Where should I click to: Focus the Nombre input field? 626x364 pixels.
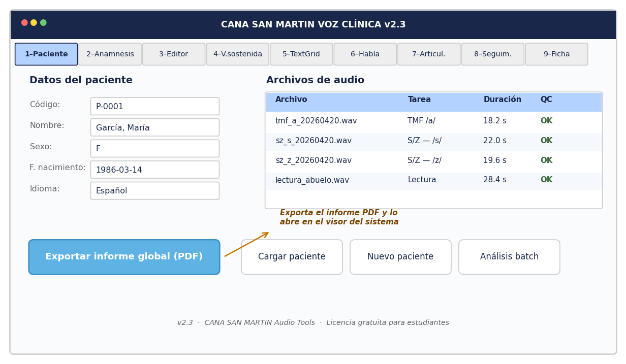click(x=155, y=127)
